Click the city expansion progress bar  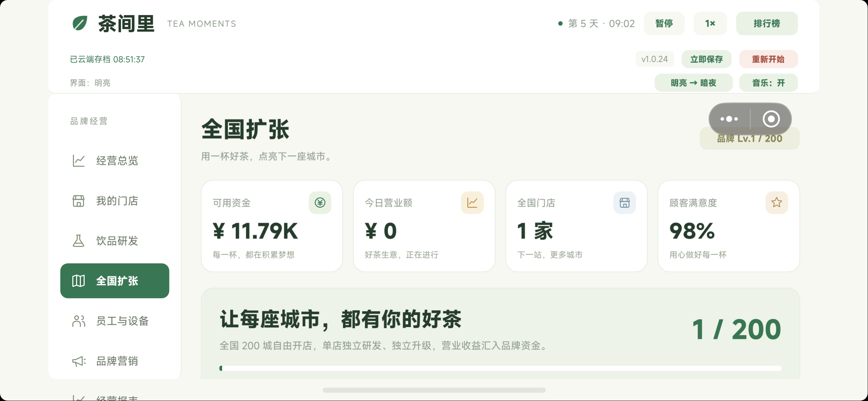tap(501, 368)
